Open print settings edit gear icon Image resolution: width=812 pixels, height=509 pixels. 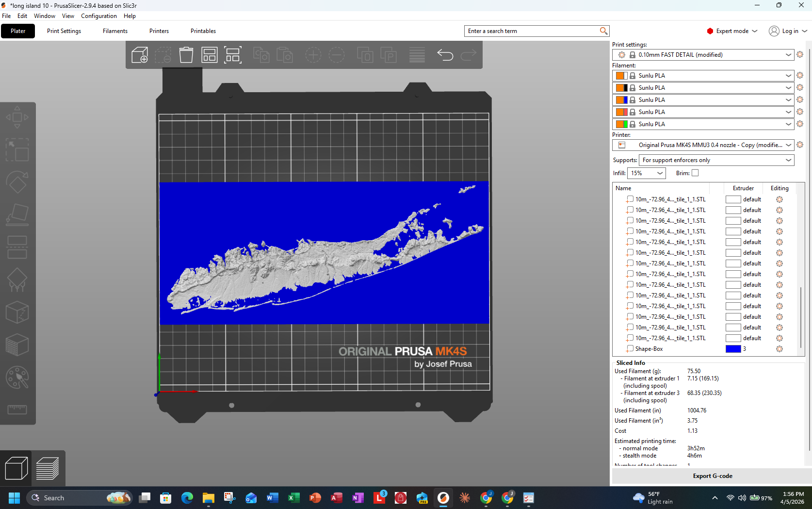800,54
